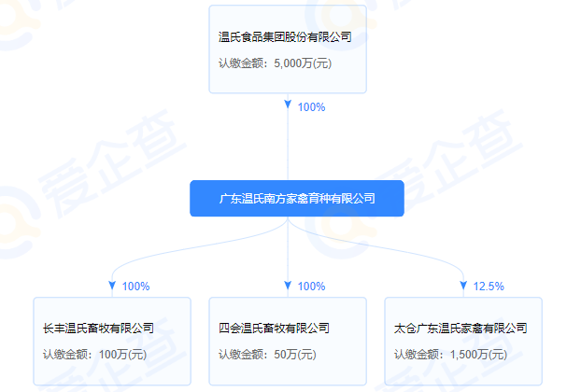Click 认缴金额 50万(元) in the 四会 node
Viewport: 581px width, 392px height.
267,354
